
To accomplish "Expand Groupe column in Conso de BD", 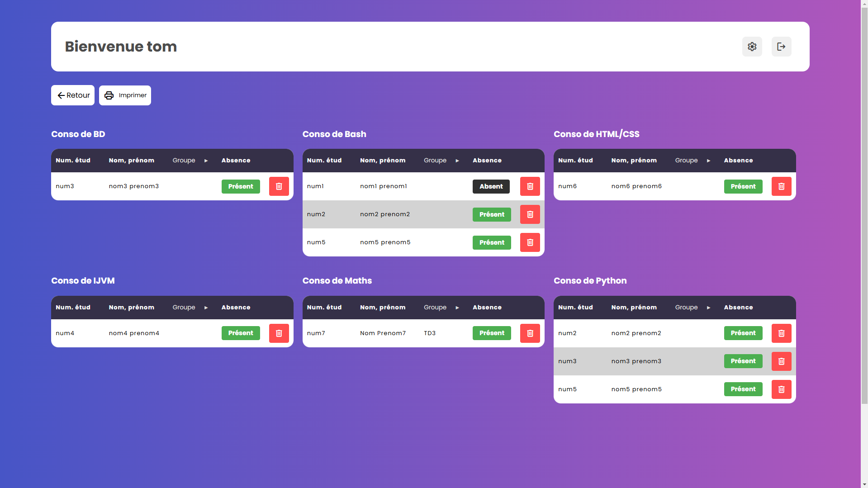I will click(206, 161).
